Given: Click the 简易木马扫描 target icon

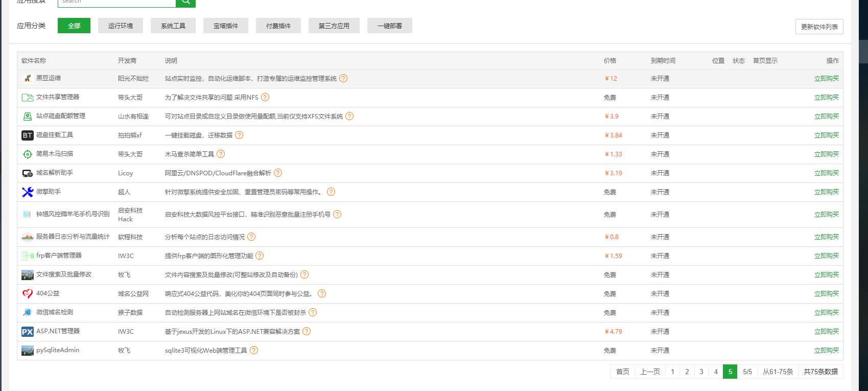Looking at the screenshot, I should pos(28,154).
